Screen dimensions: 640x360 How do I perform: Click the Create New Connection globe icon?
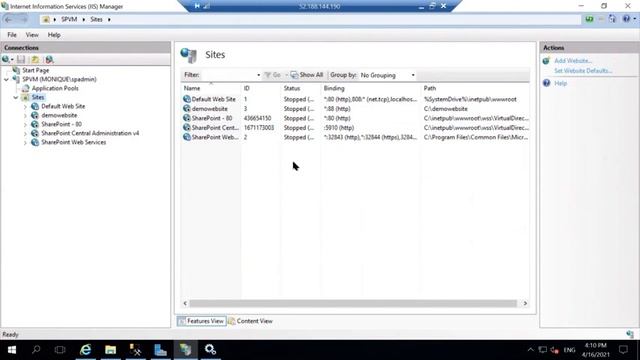[x=6, y=60]
